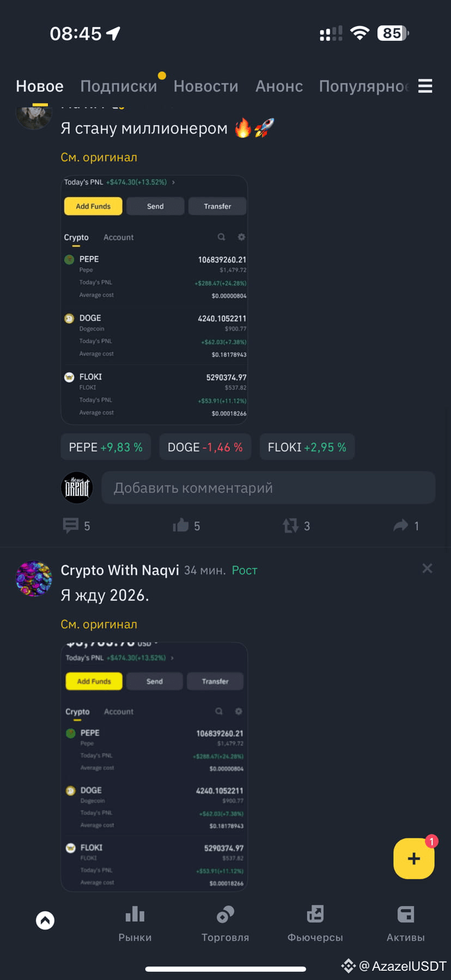The height and width of the screenshot is (980, 451).
Task: Switch to the Подписки tab
Action: tap(119, 86)
